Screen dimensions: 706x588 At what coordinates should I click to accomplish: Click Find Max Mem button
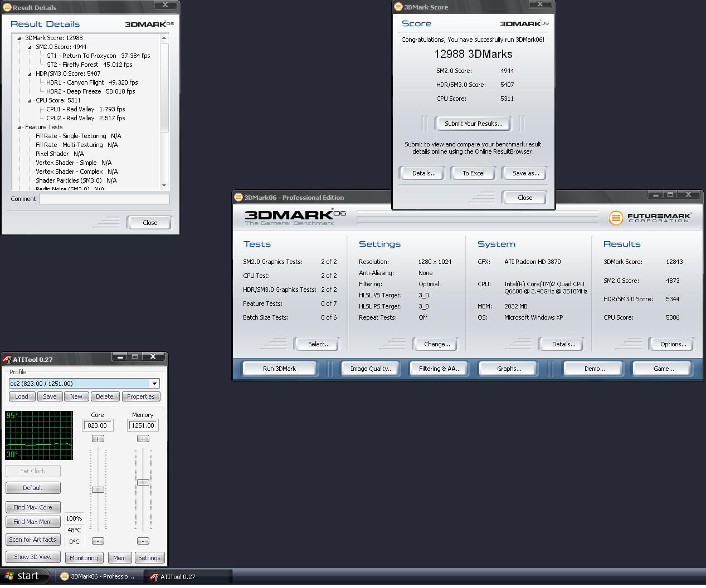click(x=33, y=522)
